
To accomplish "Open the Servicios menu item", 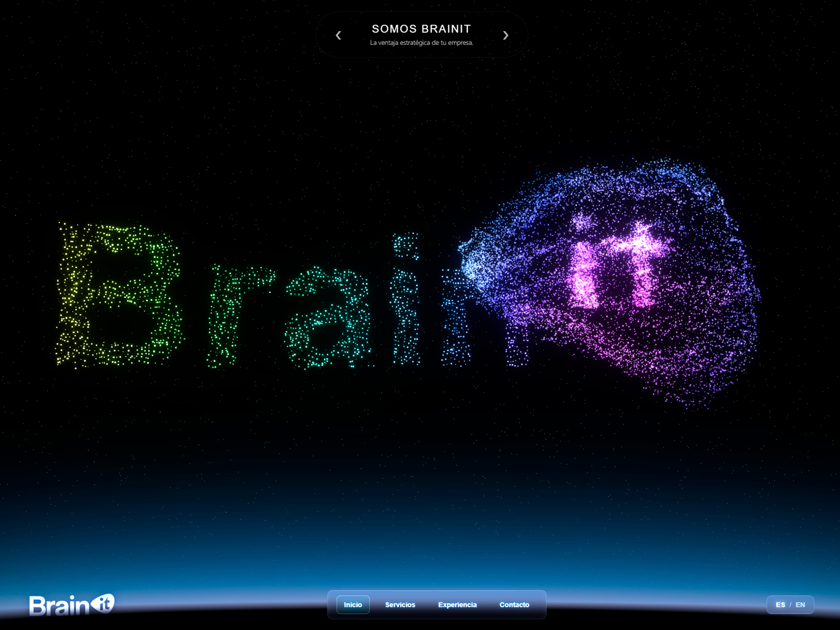I will point(400,605).
